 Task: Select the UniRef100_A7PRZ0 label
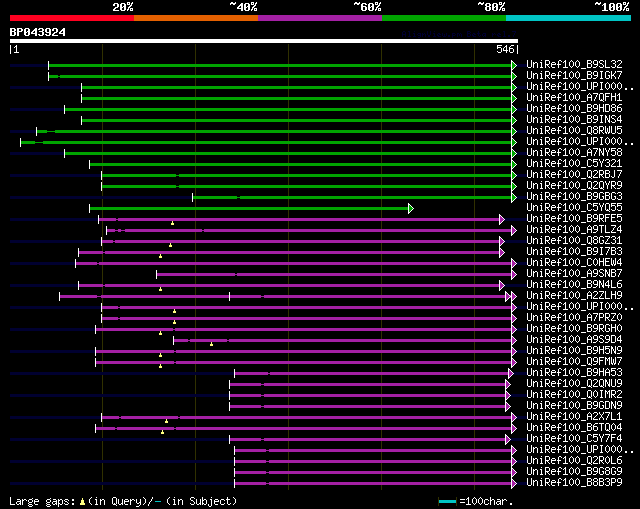tap(574, 318)
